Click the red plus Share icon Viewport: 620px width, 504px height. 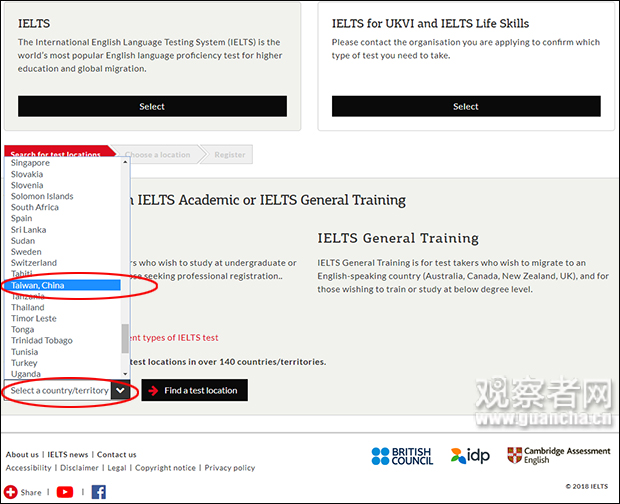(x=11, y=492)
